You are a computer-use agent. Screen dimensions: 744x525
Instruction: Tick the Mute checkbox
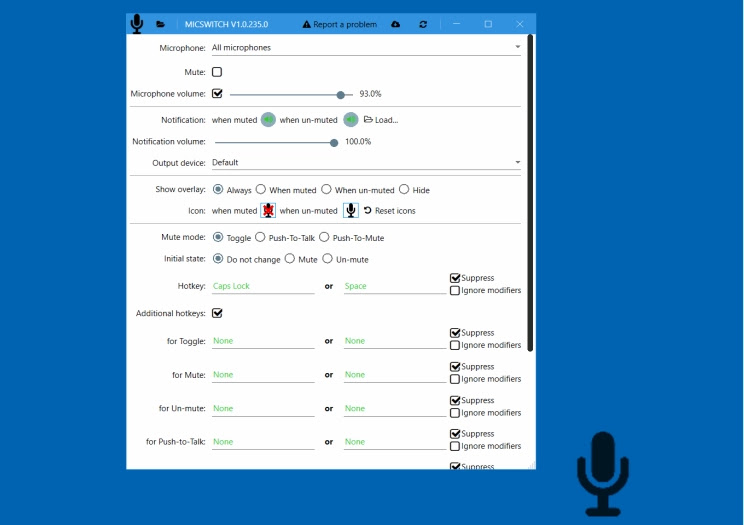(217, 72)
